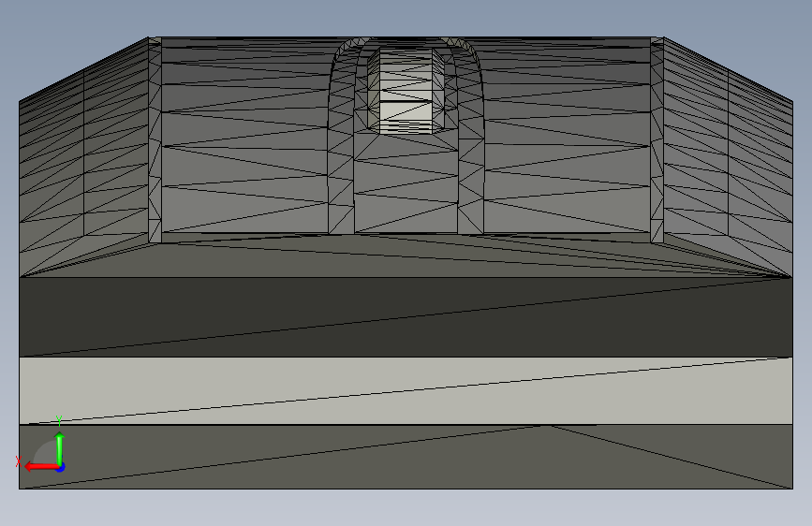Select the light gray horizontal band face
Screen dimensions: 812x526
tap(406, 391)
